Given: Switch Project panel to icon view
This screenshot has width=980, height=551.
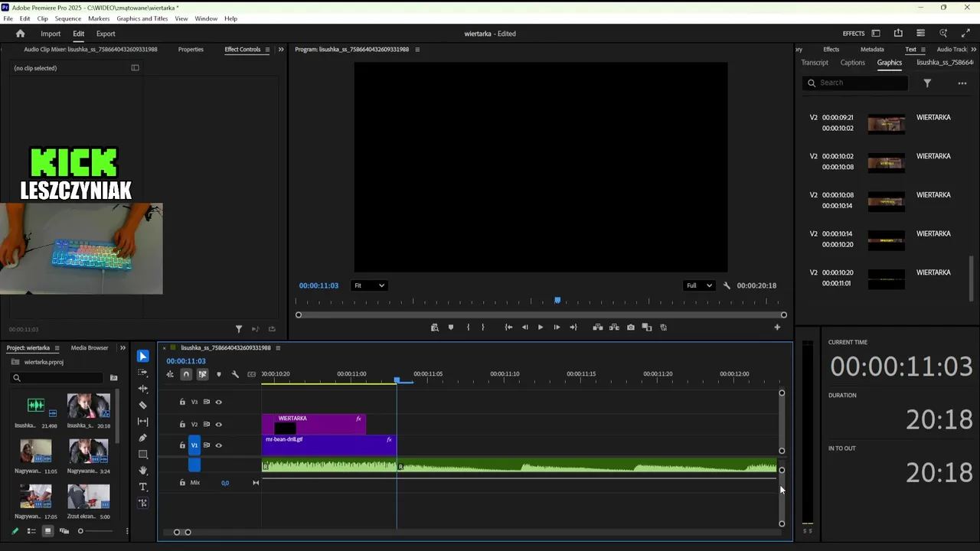Looking at the screenshot, I should [47, 531].
